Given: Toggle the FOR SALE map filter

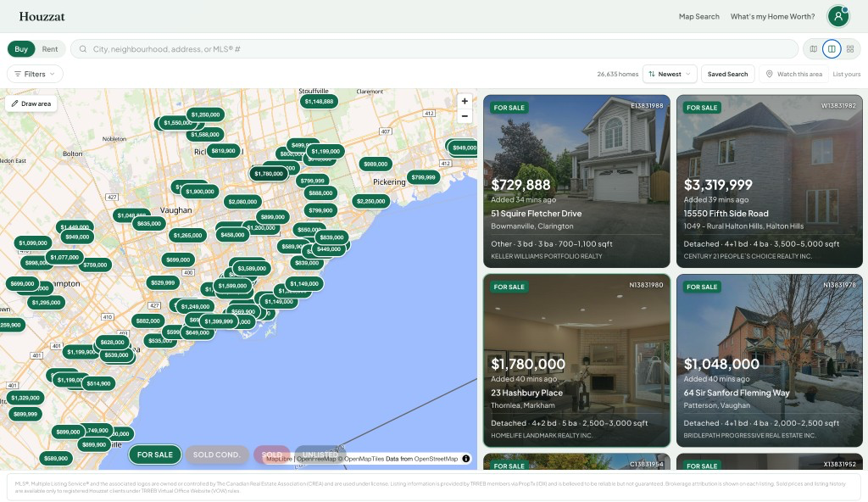Looking at the screenshot, I should tap(155, 455).
